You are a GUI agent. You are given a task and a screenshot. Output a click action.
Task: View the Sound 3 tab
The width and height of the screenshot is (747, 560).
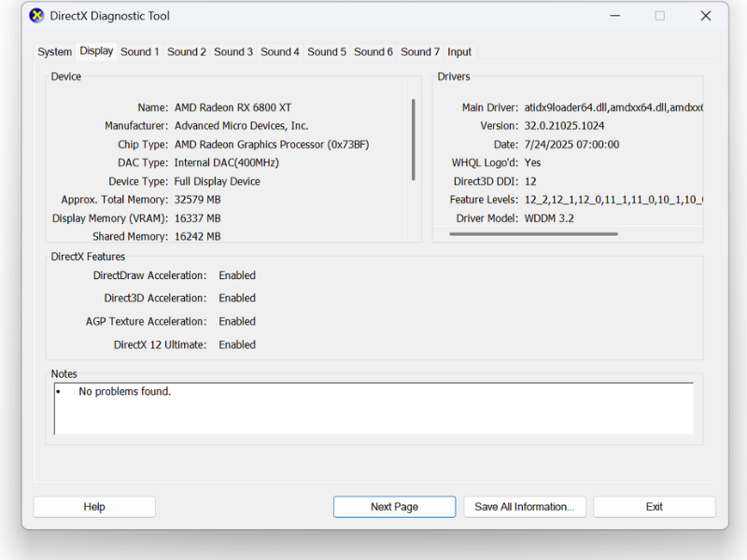click(233, 52)
